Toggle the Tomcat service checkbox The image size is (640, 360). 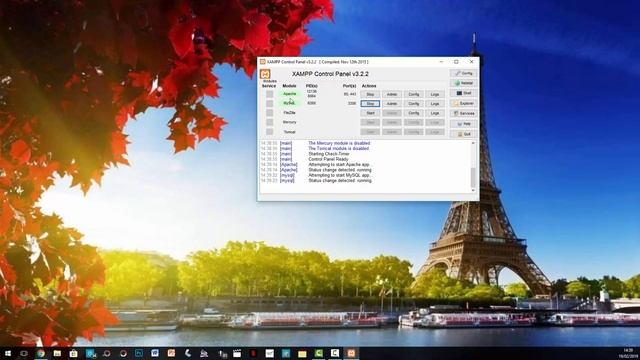click(x=269, y=132)
